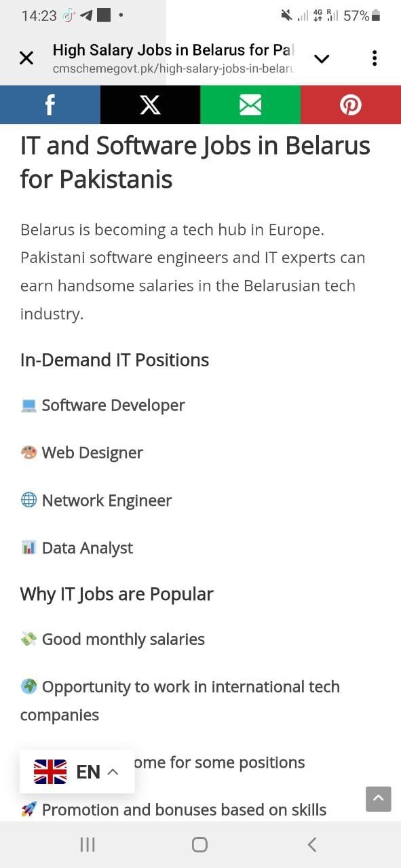Tap the Software Developer list item
Image resolution: width=401 pixels, height=868 pixels.
pyautogui.click(x=102, y=405)
